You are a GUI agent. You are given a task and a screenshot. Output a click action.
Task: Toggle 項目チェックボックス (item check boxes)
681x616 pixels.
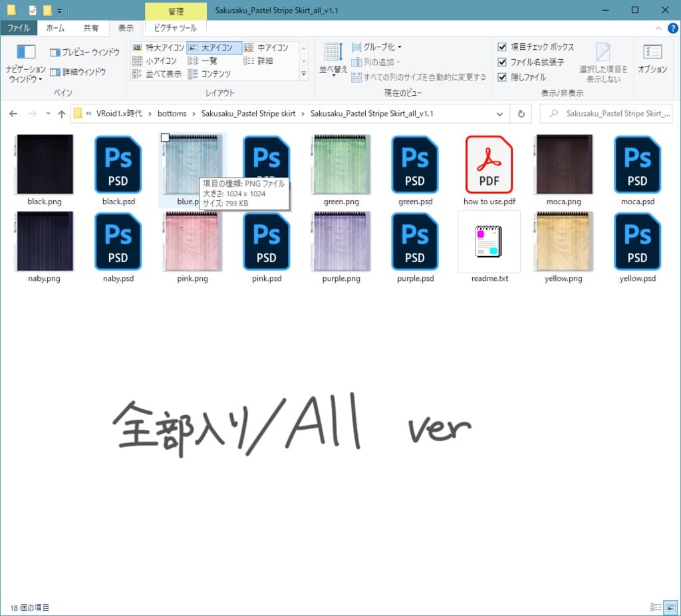[x=503, y=47]
